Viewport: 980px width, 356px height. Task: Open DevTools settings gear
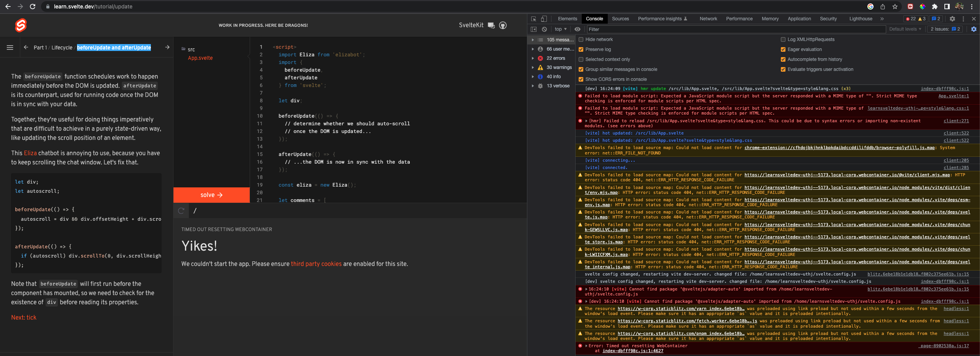(952, 19)
